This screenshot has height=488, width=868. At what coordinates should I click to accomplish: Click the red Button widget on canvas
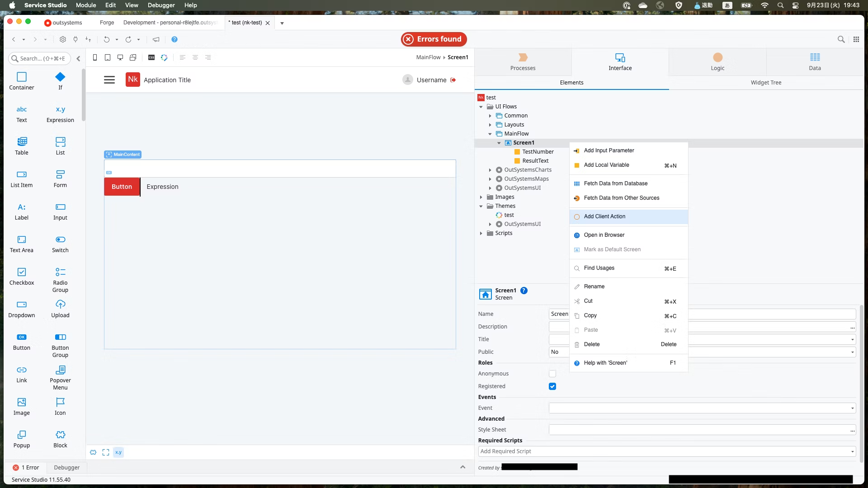[122, 187]
